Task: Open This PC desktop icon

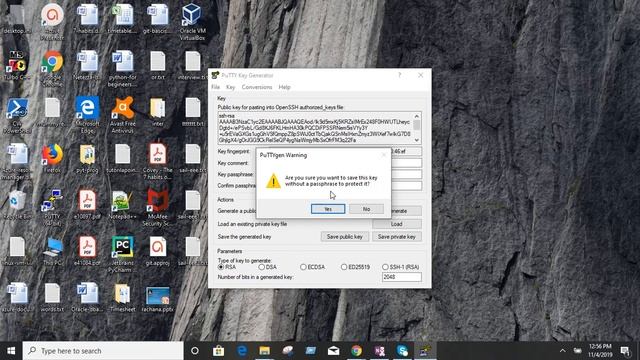Action: coord(52,251)
